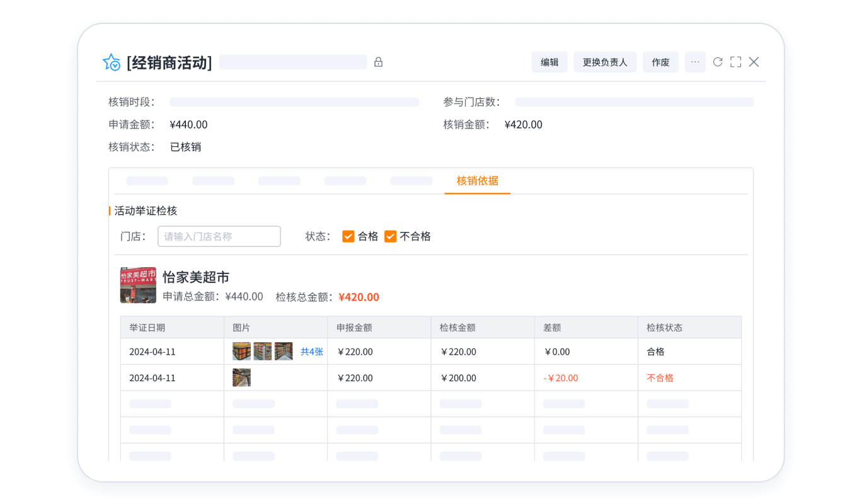Uncheck the 不合格 status checkbox
Screen dimensions: 862x504
click(390, 236)
